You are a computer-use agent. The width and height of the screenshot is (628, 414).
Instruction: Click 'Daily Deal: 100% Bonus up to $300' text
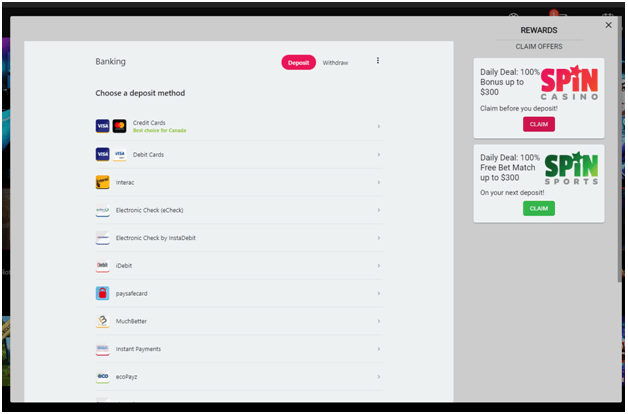pyautogui.click(x=509, y=82)
